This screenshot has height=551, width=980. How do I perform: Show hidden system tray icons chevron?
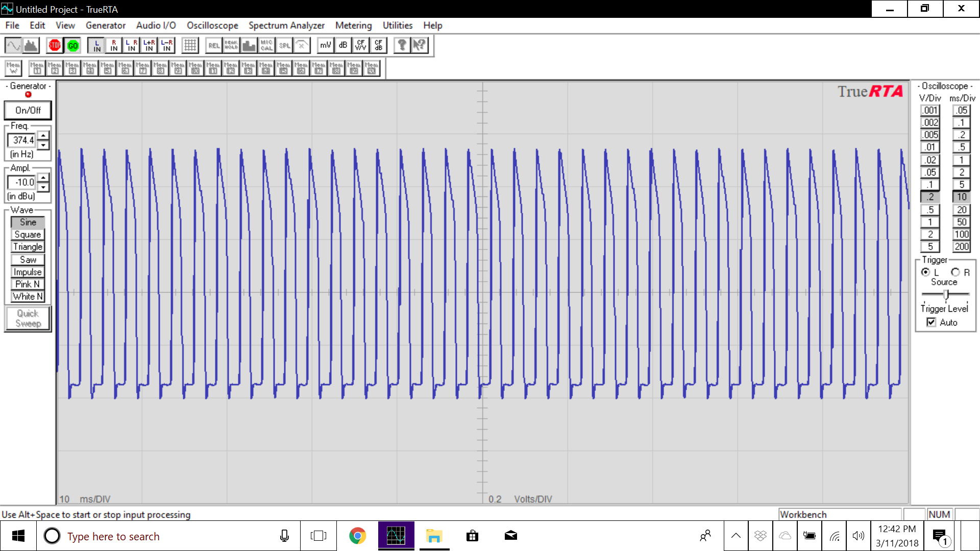pos(736,536)
